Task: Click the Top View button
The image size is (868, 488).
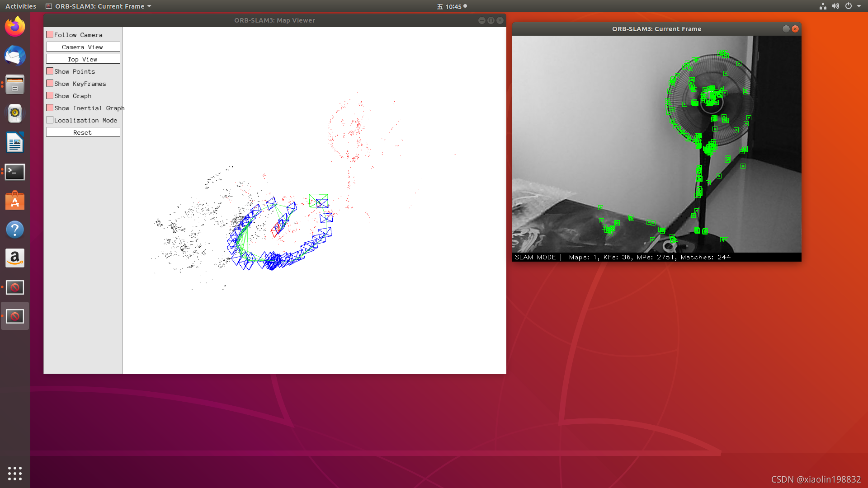Action: [x=83, y=59]
